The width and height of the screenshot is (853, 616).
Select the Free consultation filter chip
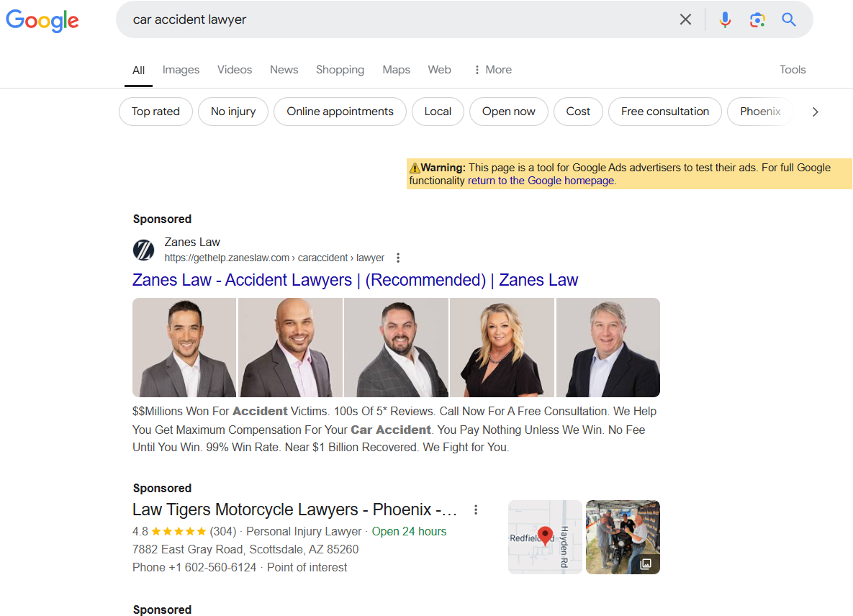point(664,112)
